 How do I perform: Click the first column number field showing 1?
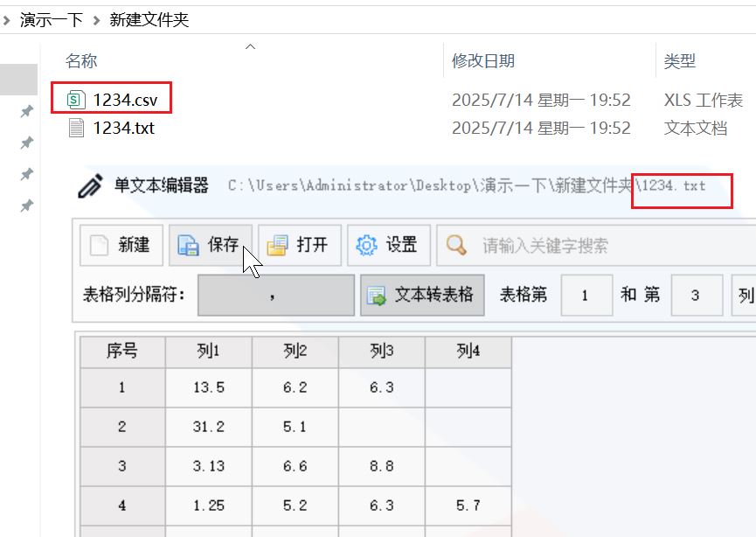pyautogui.click(x=586, y=296)
